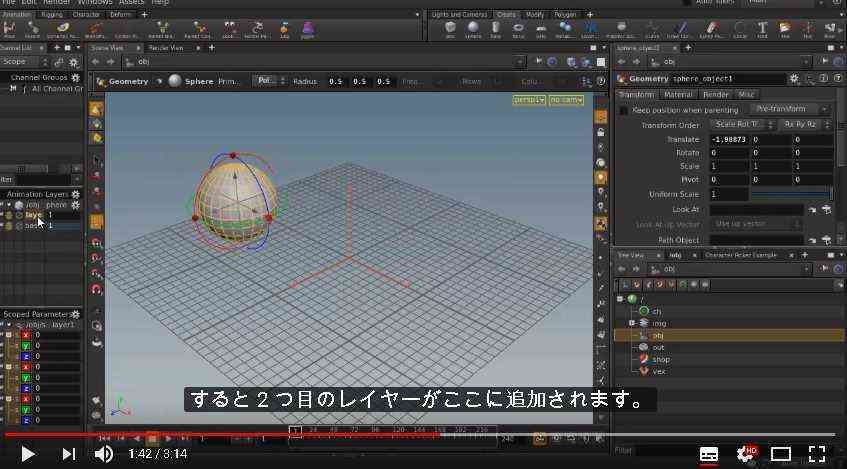Open Animation Layers gear settings
The height and width of the screenshot is (469, 847).
pyautogui.click(x=76, y=194)
